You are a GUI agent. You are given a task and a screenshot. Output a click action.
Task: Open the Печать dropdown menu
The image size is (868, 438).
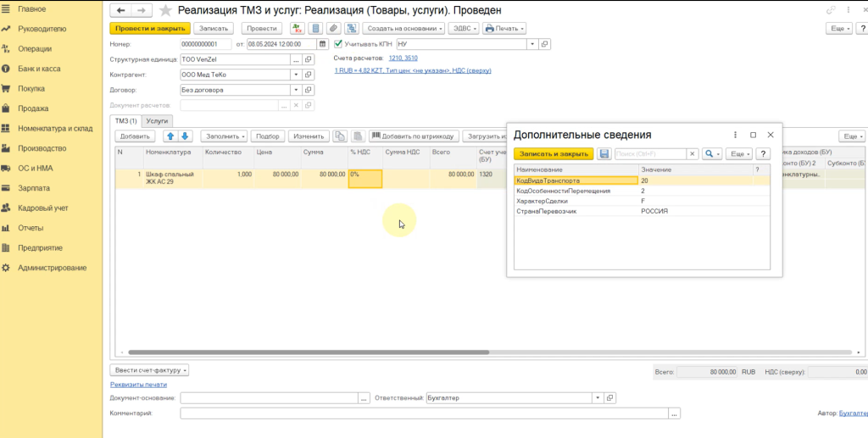pyautogui.click(x=504, y=28)
